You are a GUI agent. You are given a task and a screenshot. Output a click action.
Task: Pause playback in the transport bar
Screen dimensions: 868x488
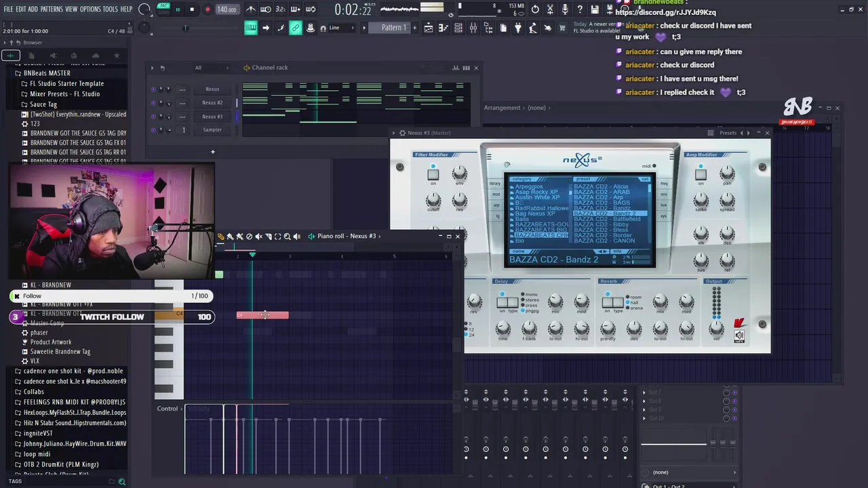coord(178,9)
